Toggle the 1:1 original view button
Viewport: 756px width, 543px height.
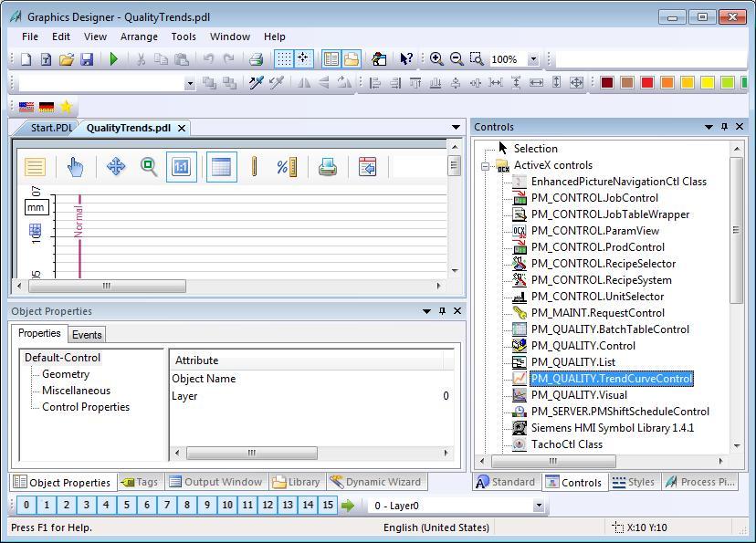pos(182,167)
